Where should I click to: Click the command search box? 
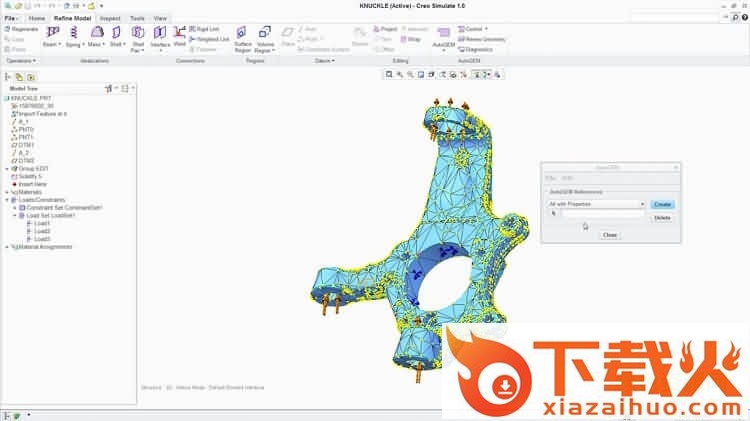click(x=677, y=17)
